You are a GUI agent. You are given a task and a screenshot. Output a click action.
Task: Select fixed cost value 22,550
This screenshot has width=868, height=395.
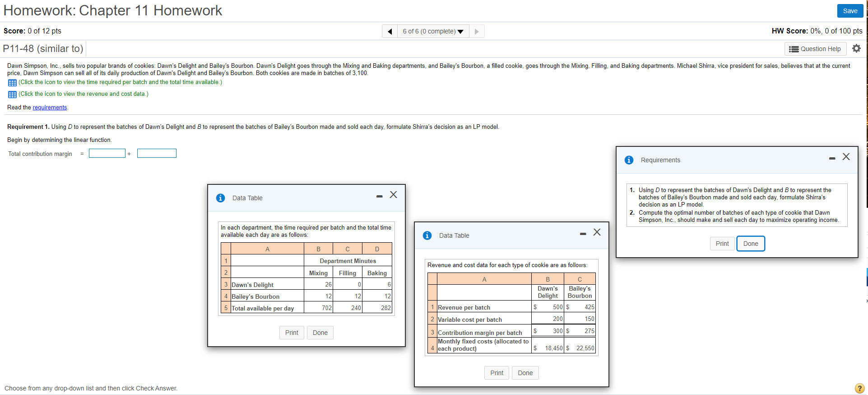click(x=585, y=348)
